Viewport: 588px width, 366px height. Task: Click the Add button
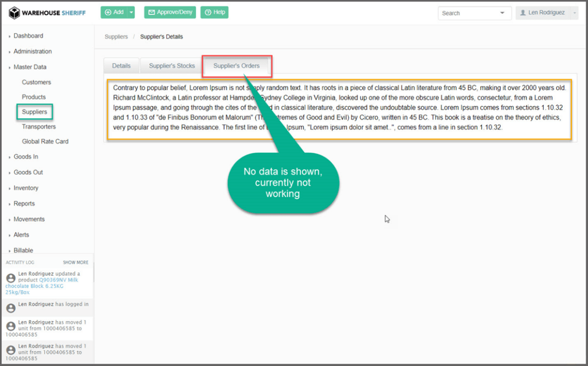pos(114,13)
